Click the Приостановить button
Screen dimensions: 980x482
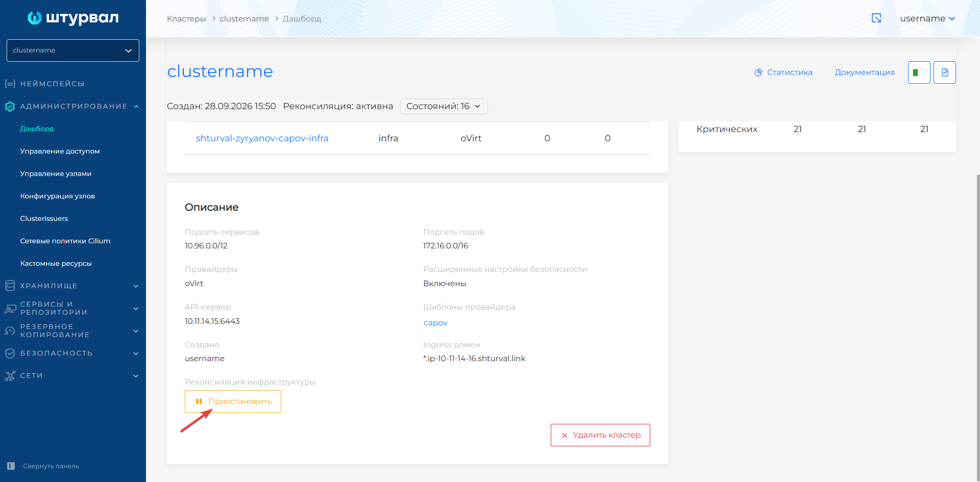click(233, 401)
